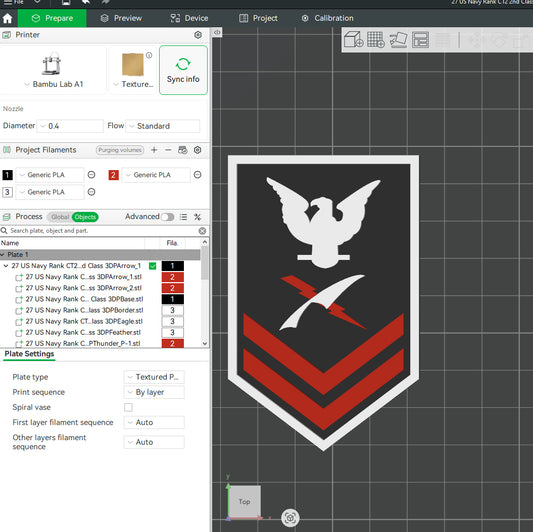Click filament 3 white color swatch
This screenshot has width=533, height=532.
(7, 192)
